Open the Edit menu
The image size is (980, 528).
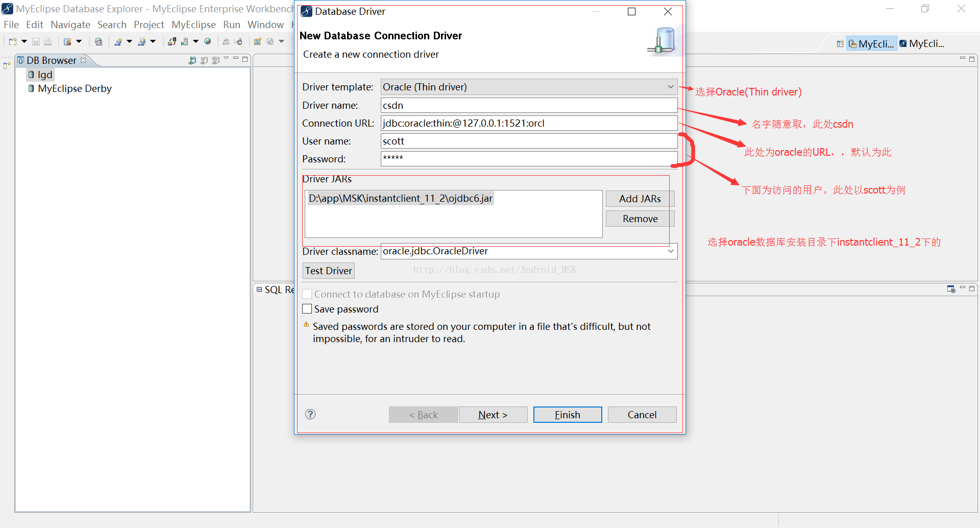click(35, 25)
